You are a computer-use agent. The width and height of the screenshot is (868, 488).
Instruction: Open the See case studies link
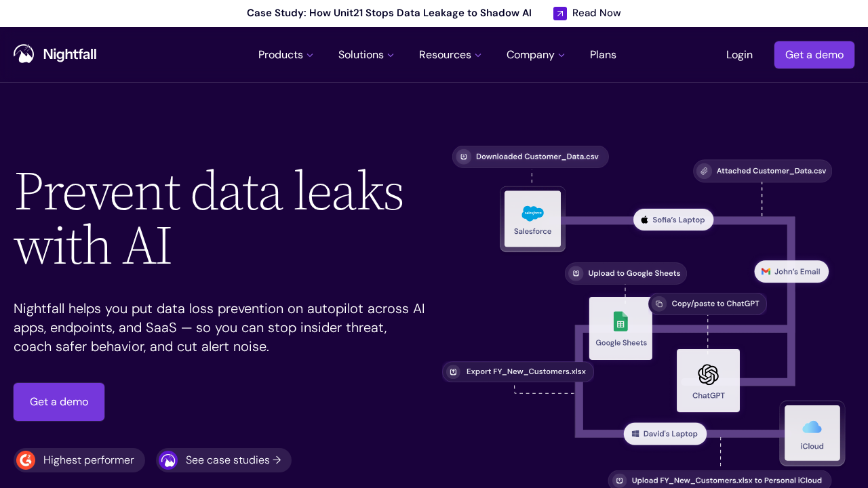coord(233,460)
